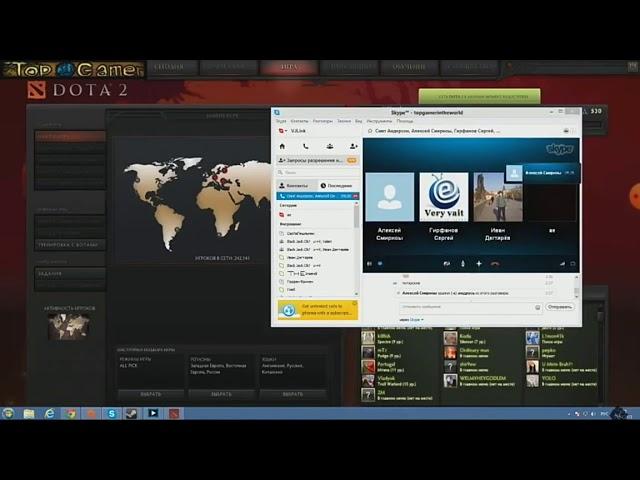Hang up with the red end call icon

tap(495, 264)
